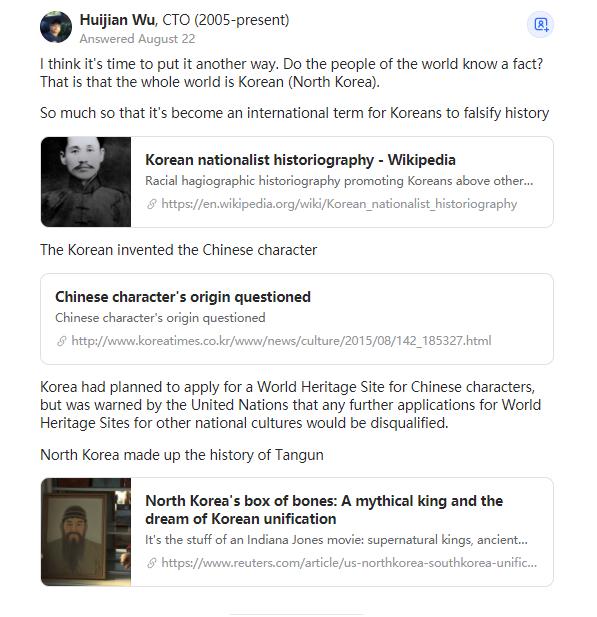Open the koreatimes.co.kr URL text
The width and height of the screenshot is (597, 617).
[281, 341]
